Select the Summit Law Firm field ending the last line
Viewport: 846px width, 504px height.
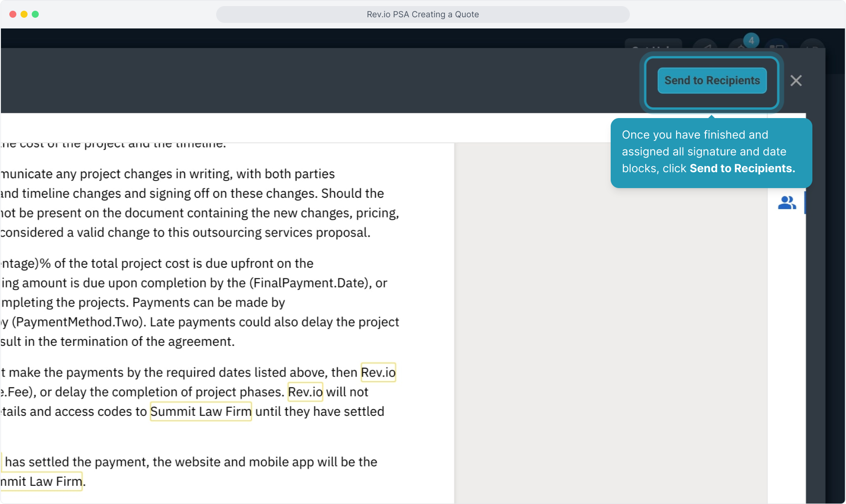(42, 482)
